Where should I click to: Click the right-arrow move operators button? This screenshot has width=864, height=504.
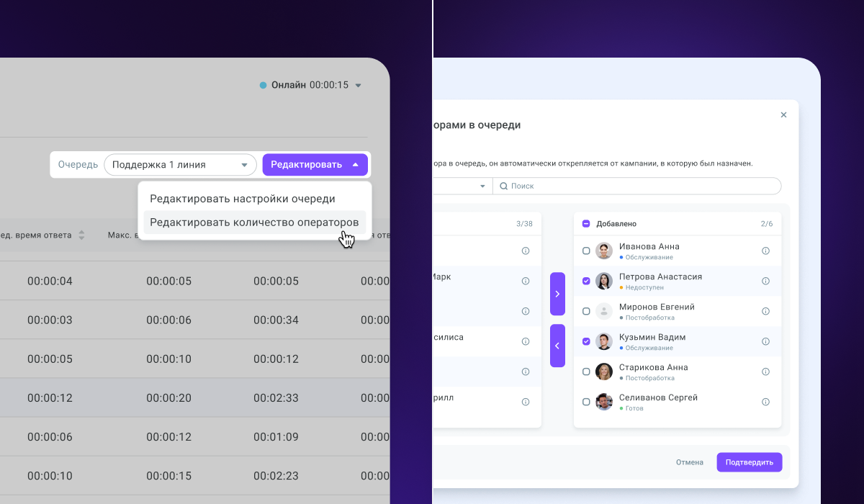point(557,294)
